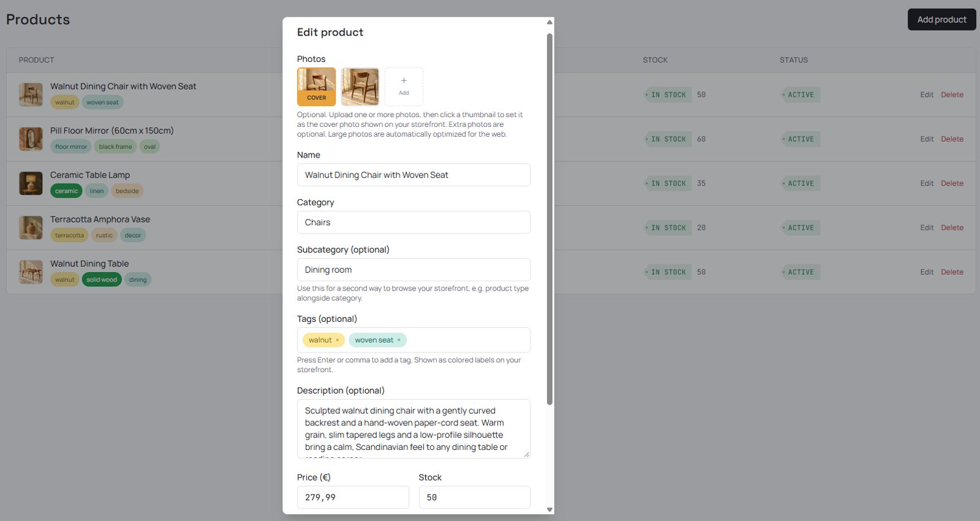Click the Products page heading
Screen dimensions: 980x521
click(38, 20)
